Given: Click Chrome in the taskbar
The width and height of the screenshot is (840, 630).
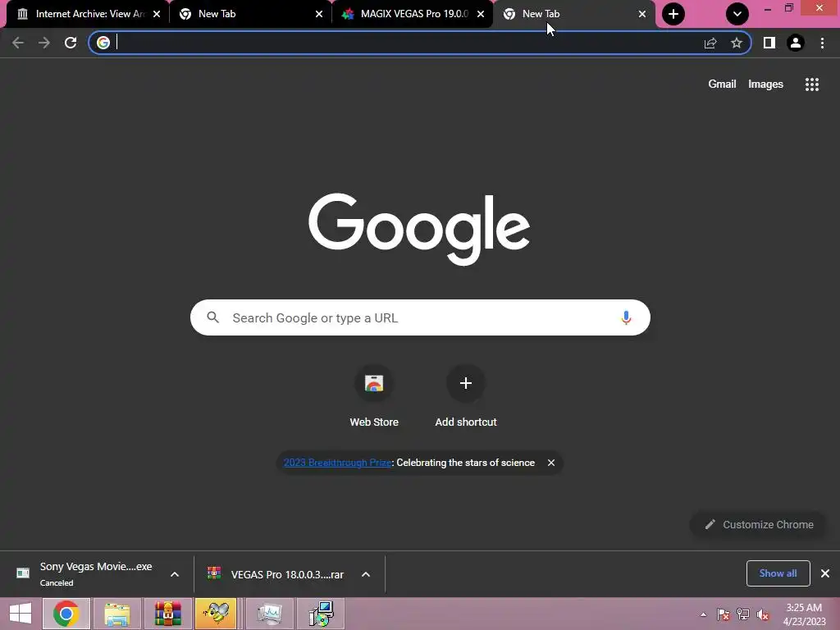Looking at the screenshot, I should click(x=66, y=614).
